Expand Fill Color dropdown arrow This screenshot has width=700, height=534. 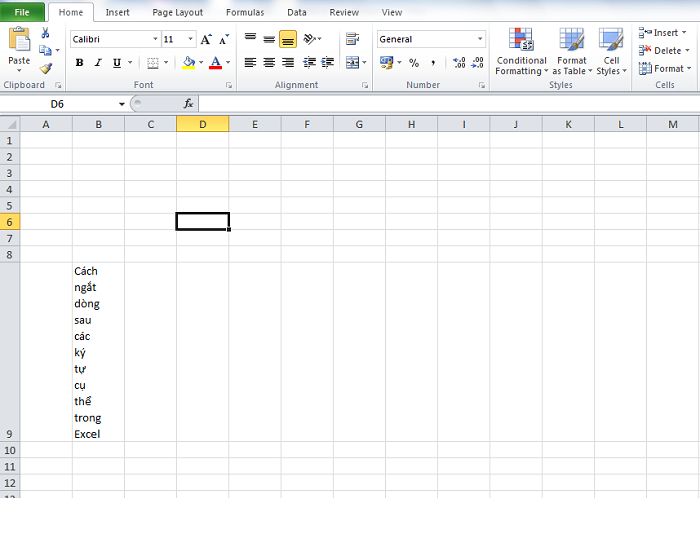[201, 63]
